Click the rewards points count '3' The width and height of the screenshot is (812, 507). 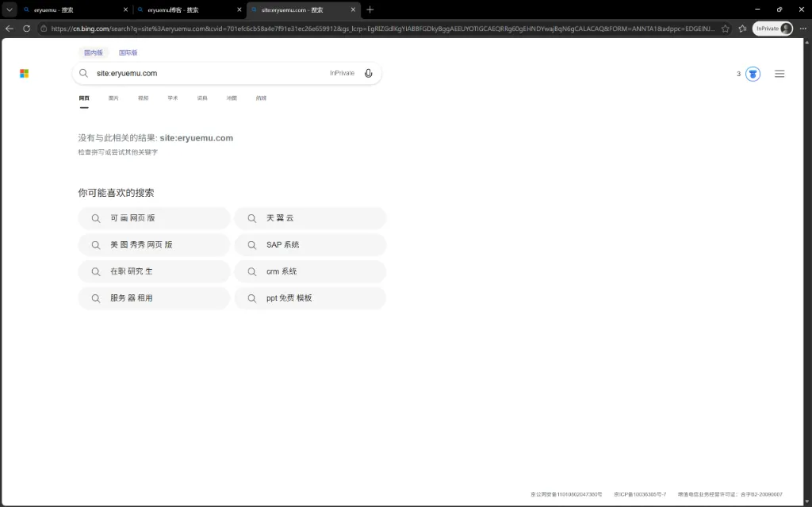738,74
